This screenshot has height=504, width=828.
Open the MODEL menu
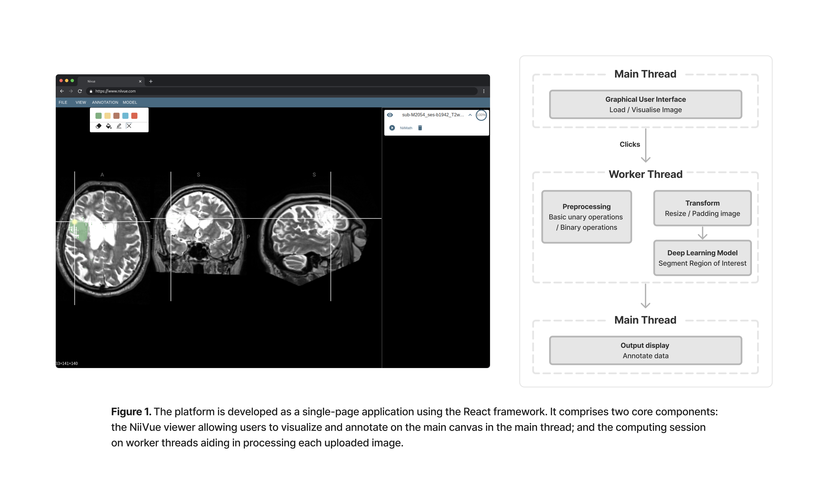[x=130, y=102]
